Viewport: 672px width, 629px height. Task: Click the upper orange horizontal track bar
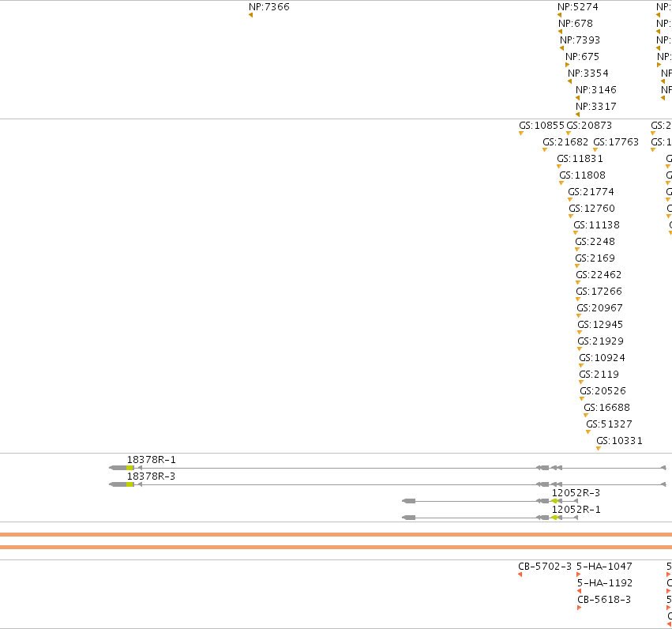tap(336, 535)
